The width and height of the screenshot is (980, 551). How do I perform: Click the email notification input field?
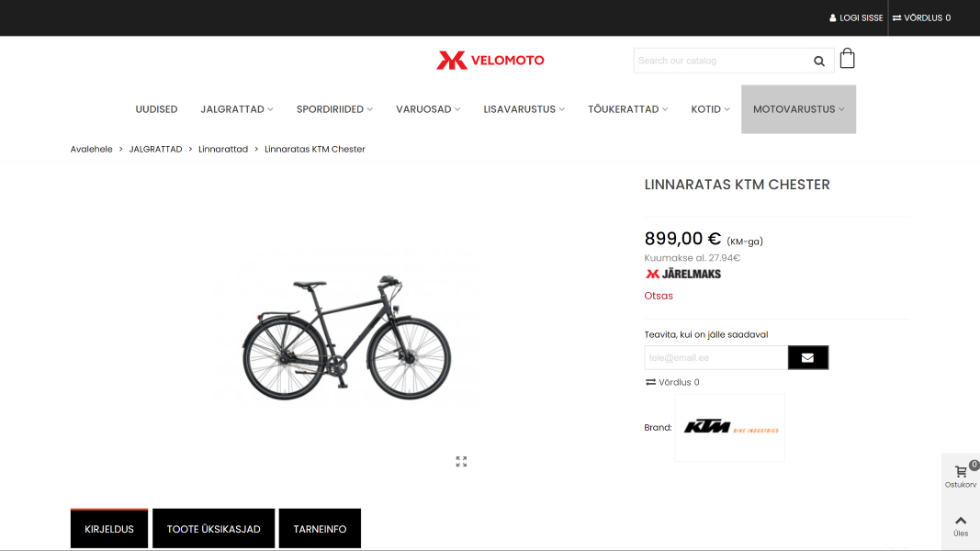(716, 357)
